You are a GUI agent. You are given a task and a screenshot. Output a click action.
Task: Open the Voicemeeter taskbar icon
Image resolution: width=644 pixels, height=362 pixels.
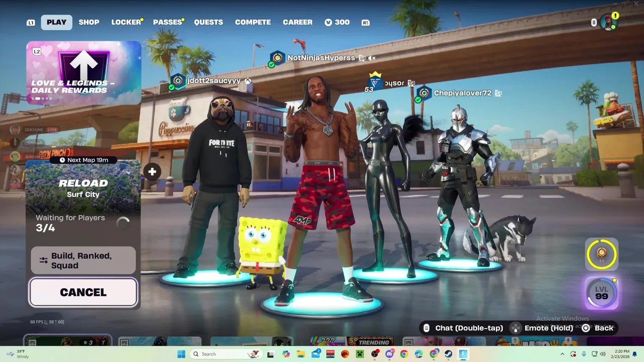331,354
